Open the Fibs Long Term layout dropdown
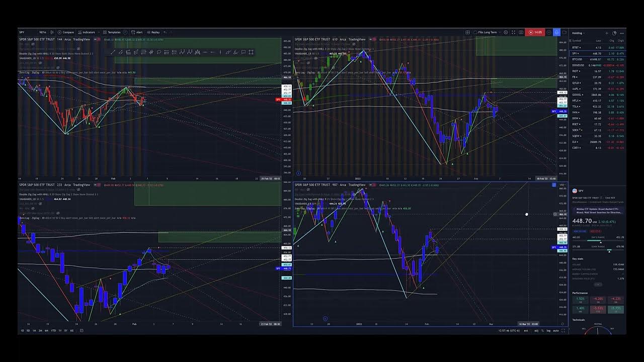Screen dimensions: 644x362 tap(488, 32)
